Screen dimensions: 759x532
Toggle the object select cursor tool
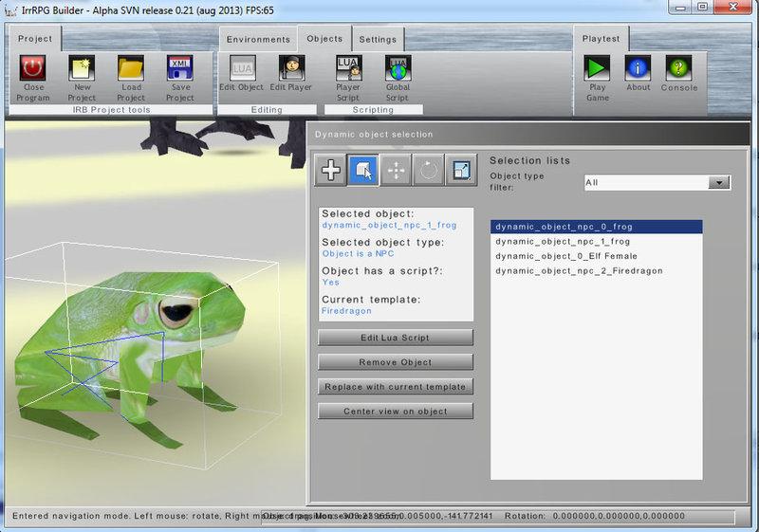[363, 170]
